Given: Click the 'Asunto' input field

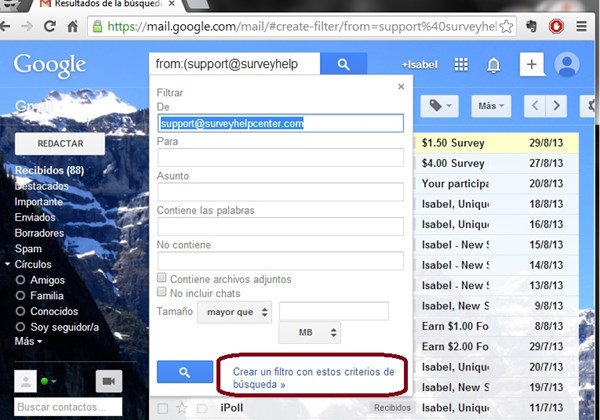Looking at the screenshot, I should pos(280,192).
